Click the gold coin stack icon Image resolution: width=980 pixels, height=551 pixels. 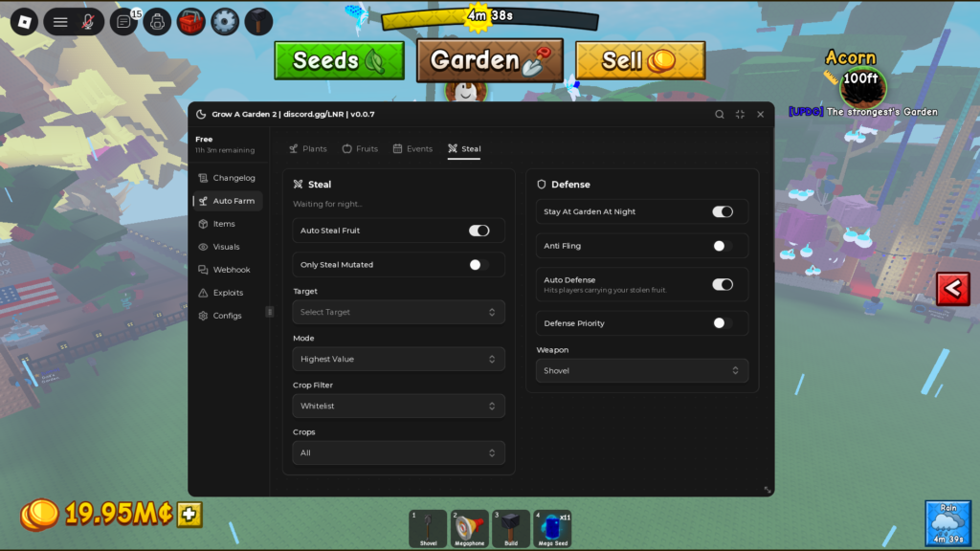click(39, 515)
